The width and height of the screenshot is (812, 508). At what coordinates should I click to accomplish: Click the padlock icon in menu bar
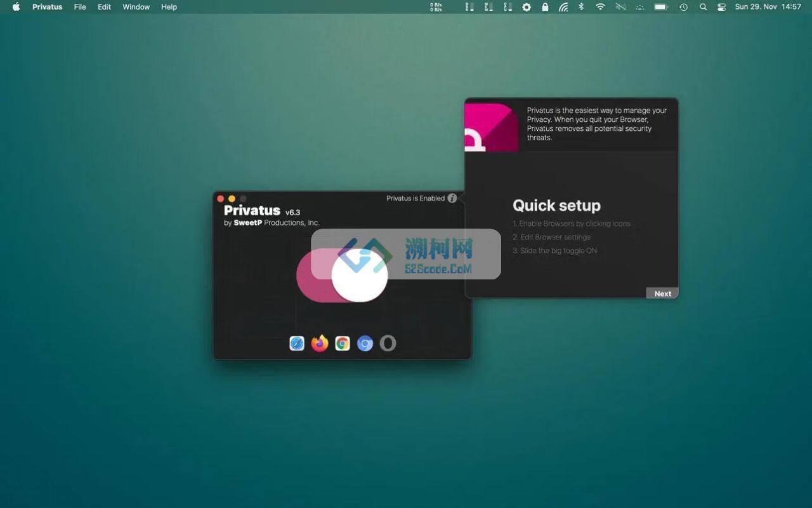545,7
